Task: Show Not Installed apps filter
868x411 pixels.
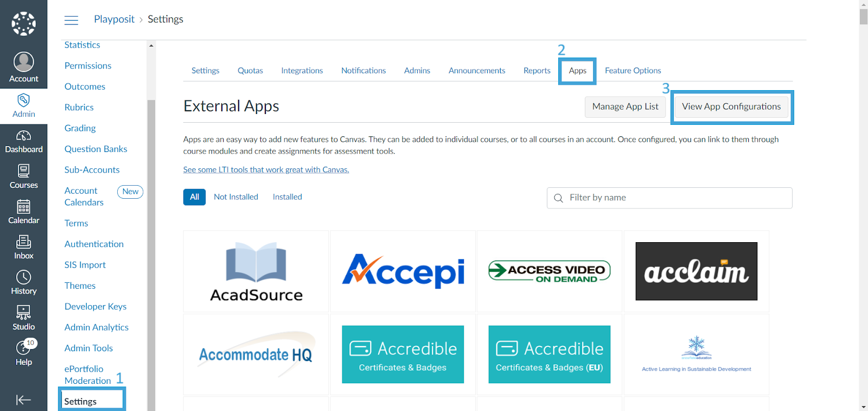Action: [236, 197]
